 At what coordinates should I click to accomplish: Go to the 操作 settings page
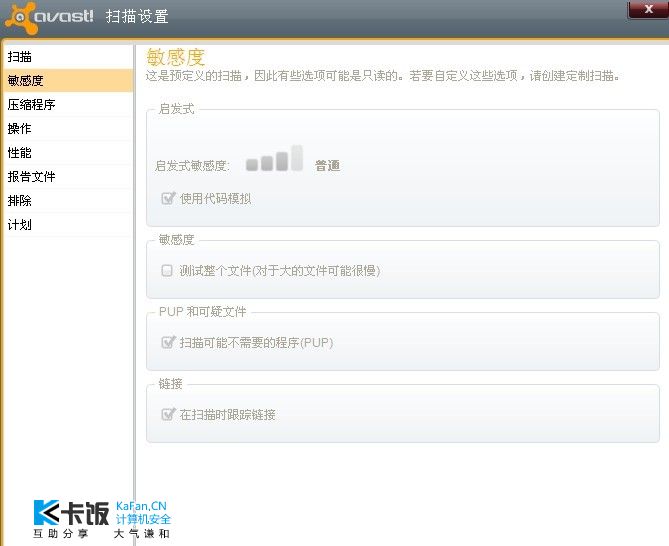click(x=68, y=128)
